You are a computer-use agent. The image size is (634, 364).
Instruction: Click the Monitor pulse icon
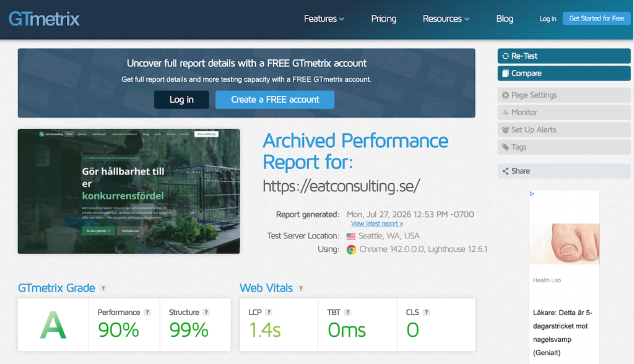pos(505,113)
